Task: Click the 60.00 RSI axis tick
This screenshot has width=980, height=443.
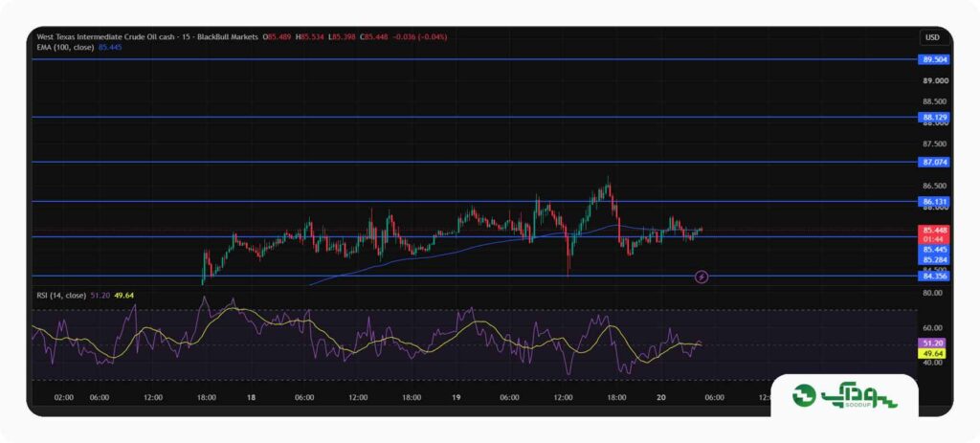Action: 933,328
